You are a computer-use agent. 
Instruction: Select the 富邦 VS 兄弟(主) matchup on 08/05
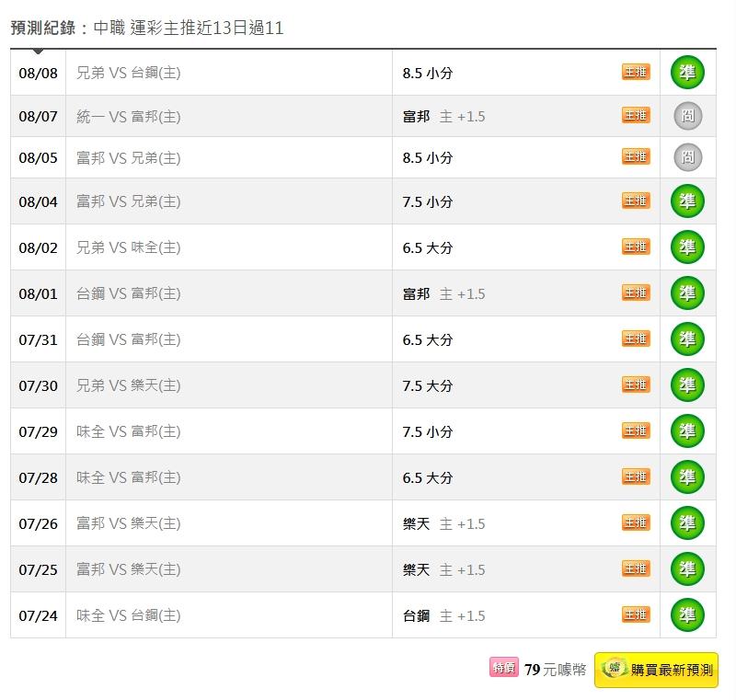coord(128,157)
